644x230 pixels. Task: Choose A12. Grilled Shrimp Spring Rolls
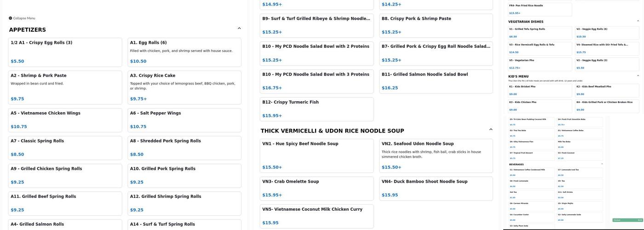coord(184,203)
